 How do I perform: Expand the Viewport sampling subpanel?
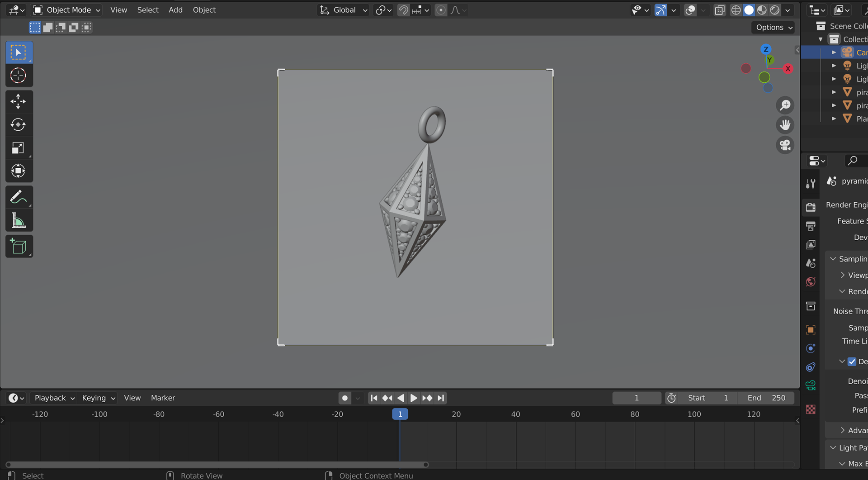(842, 275)
